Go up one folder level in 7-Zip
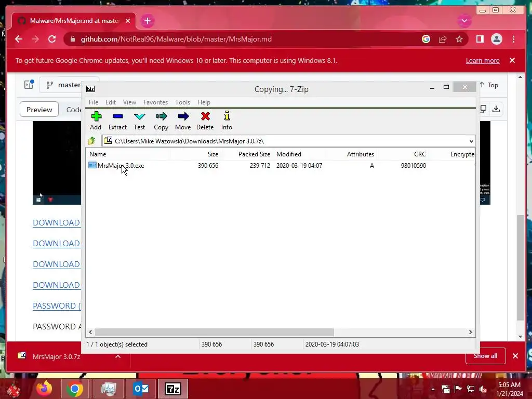 91,141
